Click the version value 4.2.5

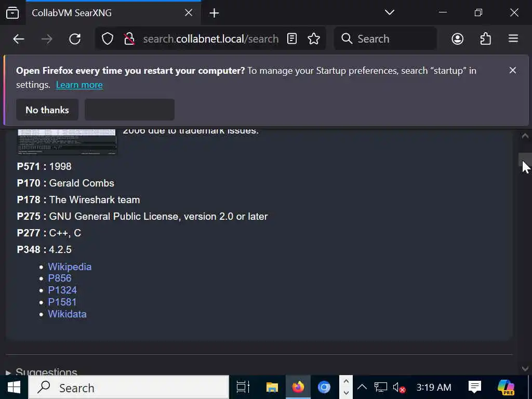tap(60, 249)
